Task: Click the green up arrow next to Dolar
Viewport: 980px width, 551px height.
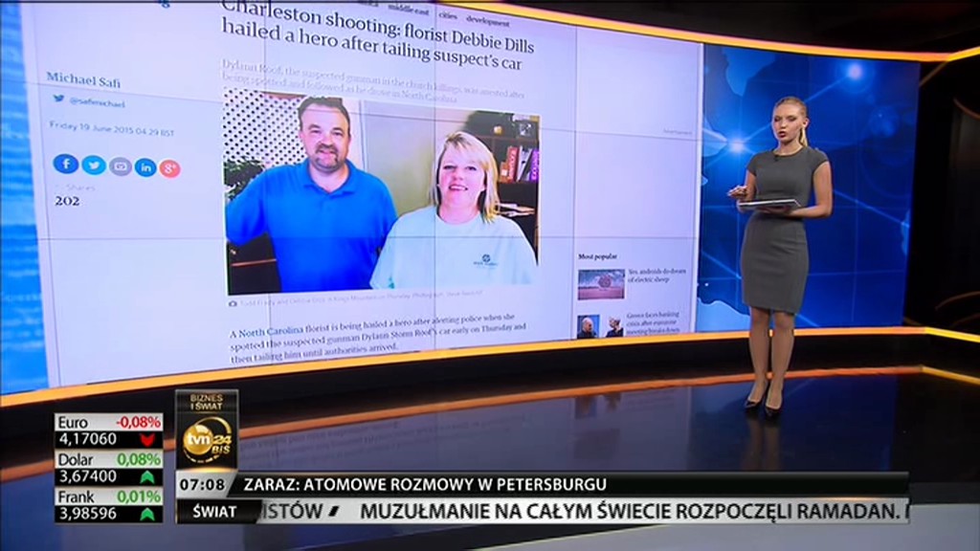Action: click(148, 477)
